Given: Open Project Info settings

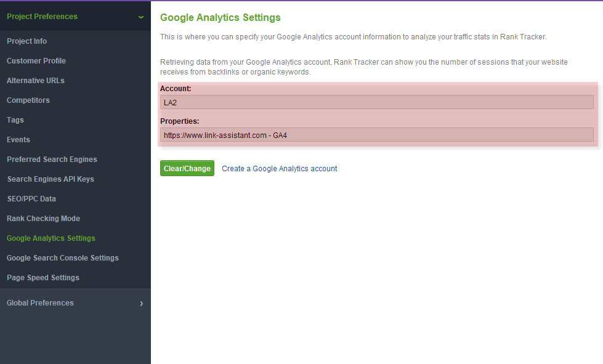Looking at the screenshot, I should [27, 41].
